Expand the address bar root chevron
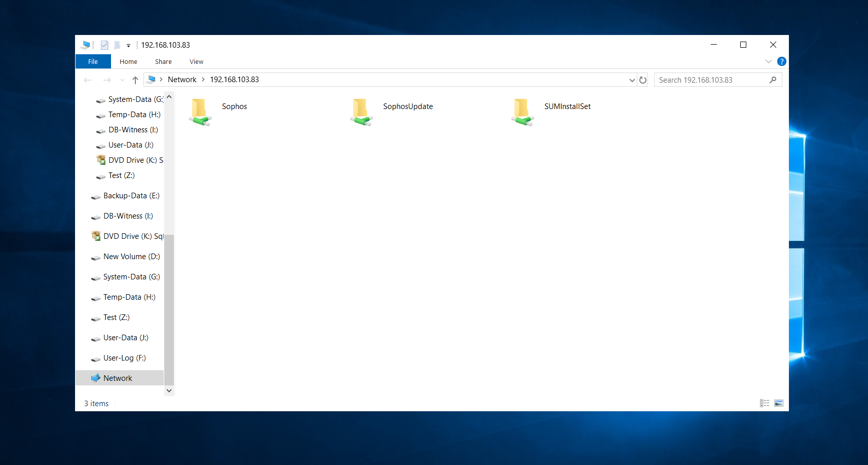The image size is (868, 465). click(x=161, y=80)
